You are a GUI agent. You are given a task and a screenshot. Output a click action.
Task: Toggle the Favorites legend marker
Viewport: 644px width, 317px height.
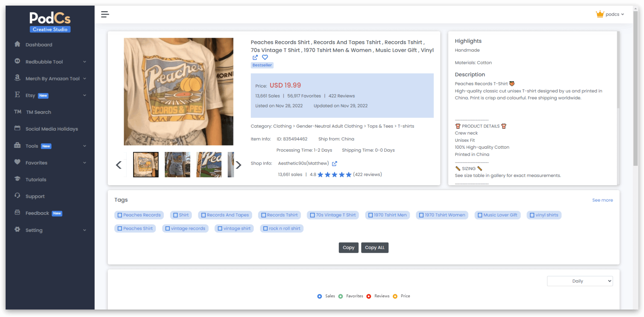tap(340, 296)
